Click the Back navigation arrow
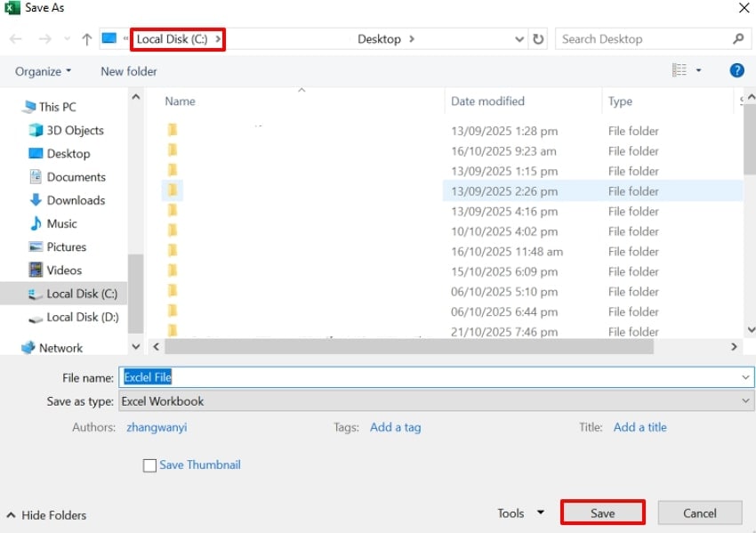756x533 pixels. [16, 39]
